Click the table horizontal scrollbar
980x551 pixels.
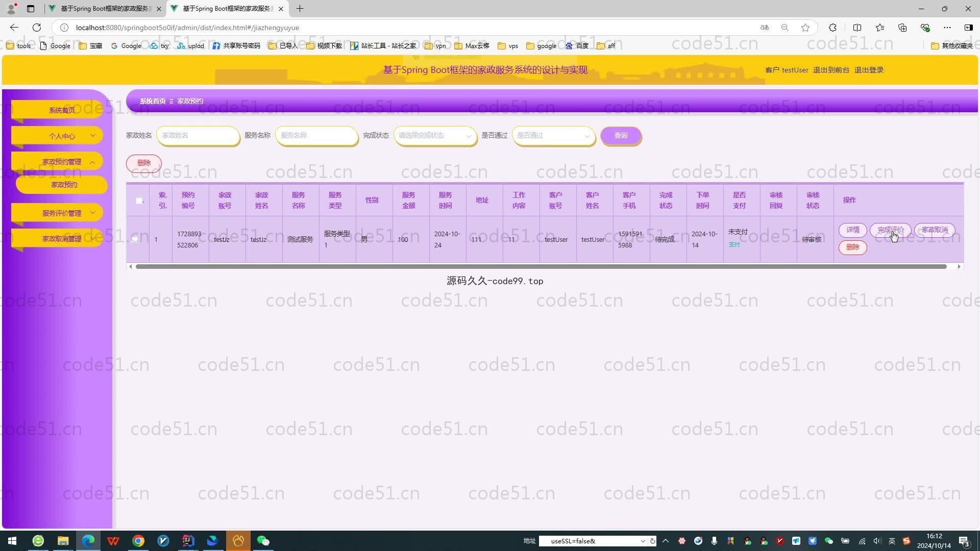(541, 266)
